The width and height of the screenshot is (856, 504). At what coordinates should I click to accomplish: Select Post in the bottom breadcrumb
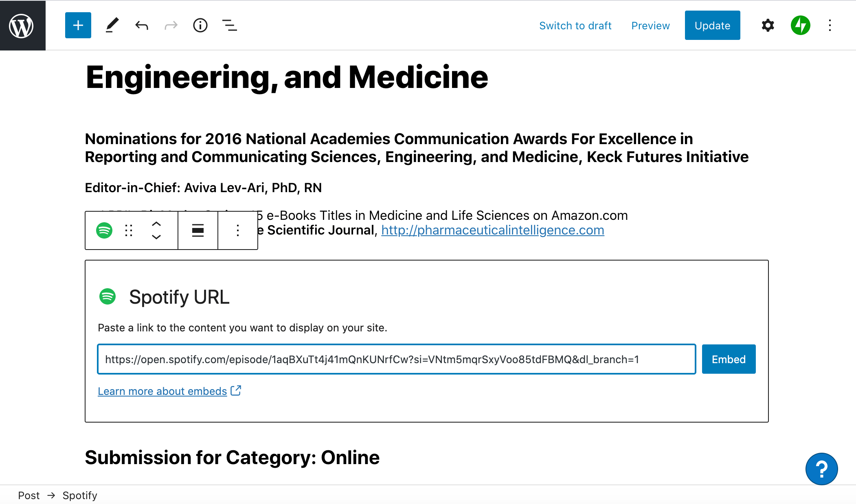[29, 495]
